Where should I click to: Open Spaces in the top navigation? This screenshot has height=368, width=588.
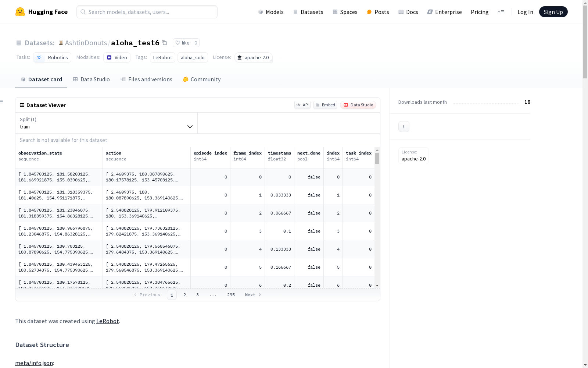point(345,12)
